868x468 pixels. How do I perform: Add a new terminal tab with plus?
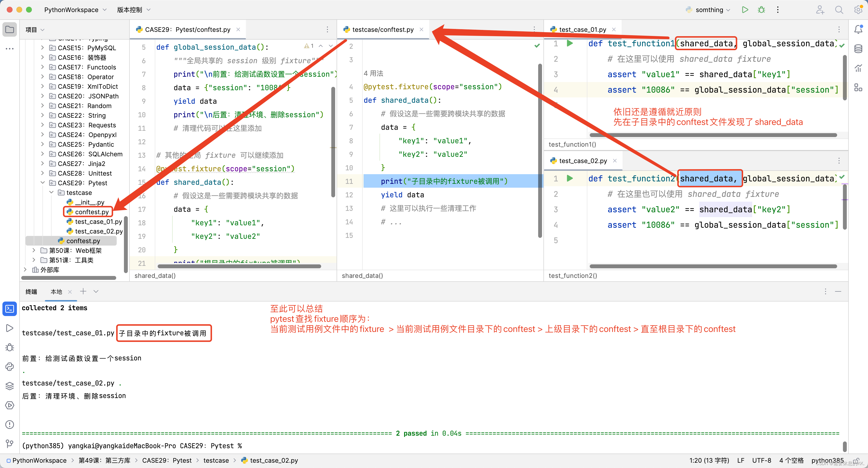[83, 291]
